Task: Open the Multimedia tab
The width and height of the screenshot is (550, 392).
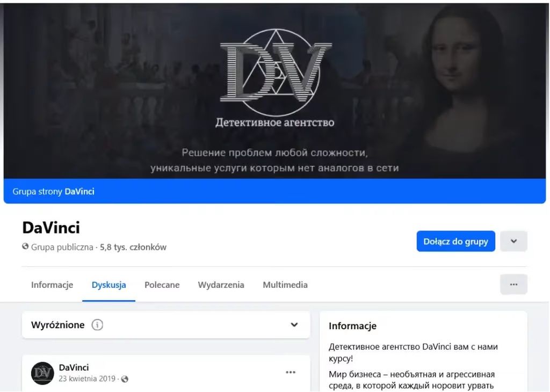Action: (285, 285)
